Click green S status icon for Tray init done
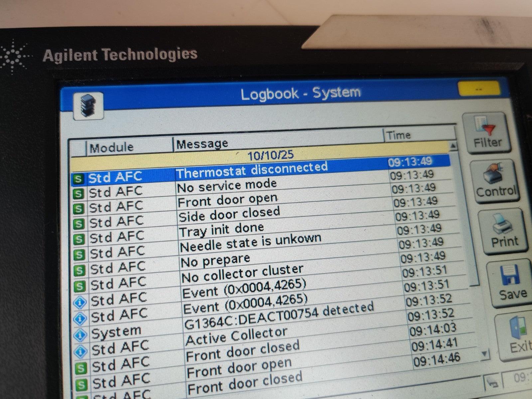Viewport: 532px width, 399px height. pos(78,239)
